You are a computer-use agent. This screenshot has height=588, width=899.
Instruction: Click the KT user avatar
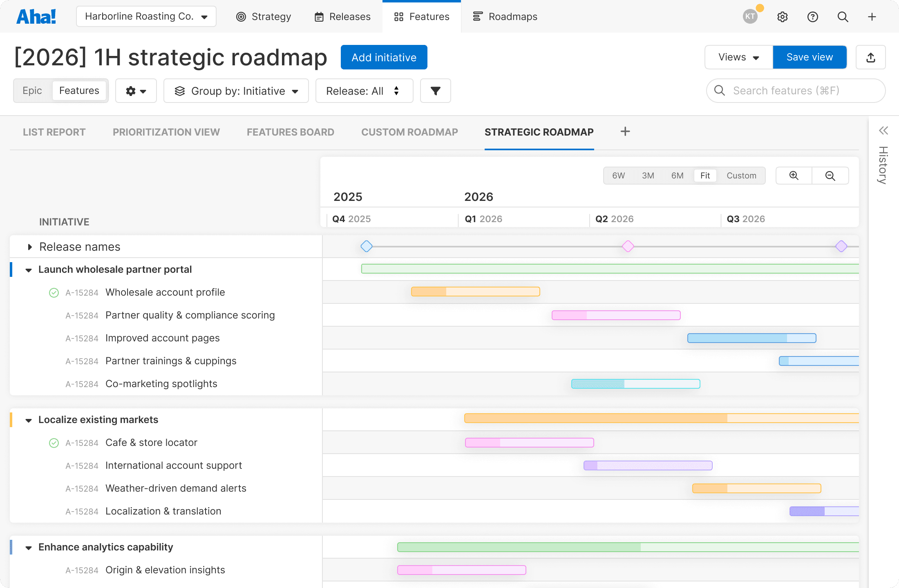click(x=750, y=16)
